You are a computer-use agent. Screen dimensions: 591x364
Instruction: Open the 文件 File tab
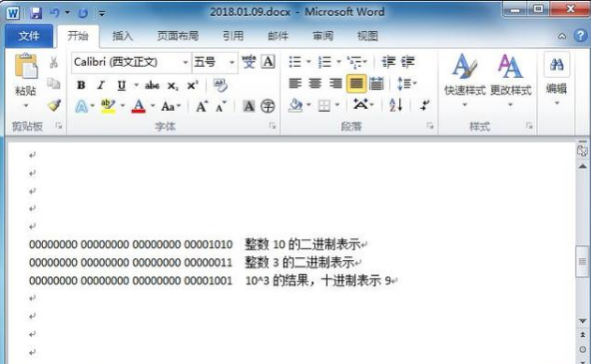(x=29, y=36)
